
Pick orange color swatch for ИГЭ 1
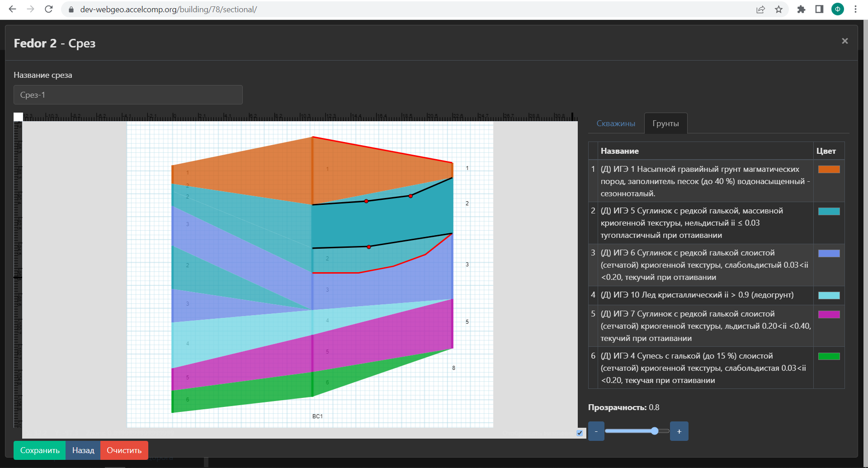829,170
